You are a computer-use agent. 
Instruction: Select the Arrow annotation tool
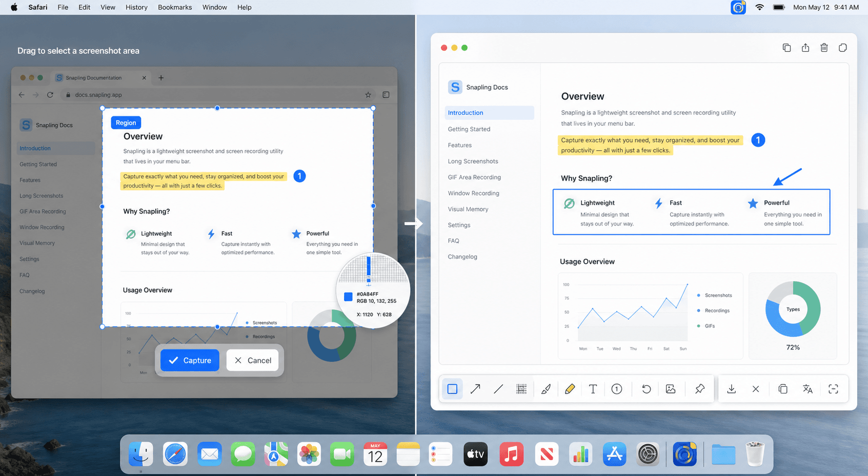[x=475, y=389]
